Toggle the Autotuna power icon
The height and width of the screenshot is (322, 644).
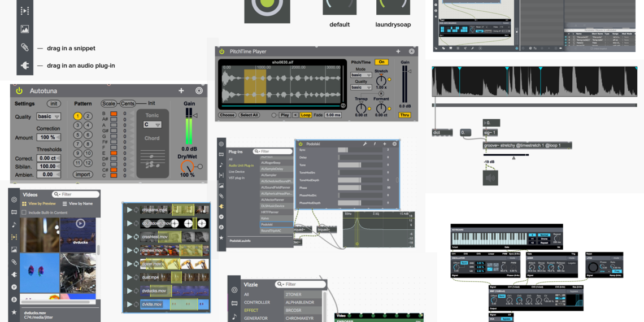point(19,90)
